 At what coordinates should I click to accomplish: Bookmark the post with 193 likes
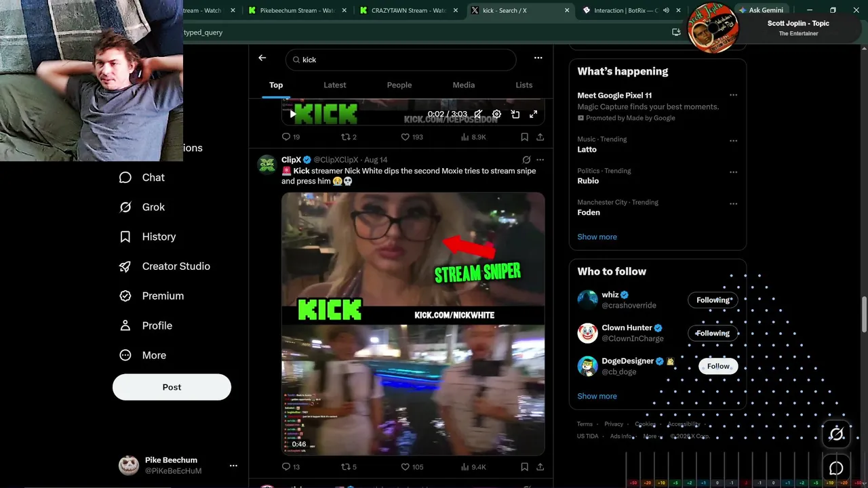pos(524,137)
